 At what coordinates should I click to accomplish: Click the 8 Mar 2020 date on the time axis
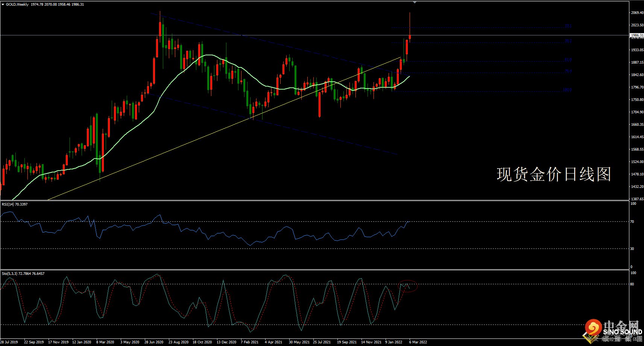pos(105,342)
